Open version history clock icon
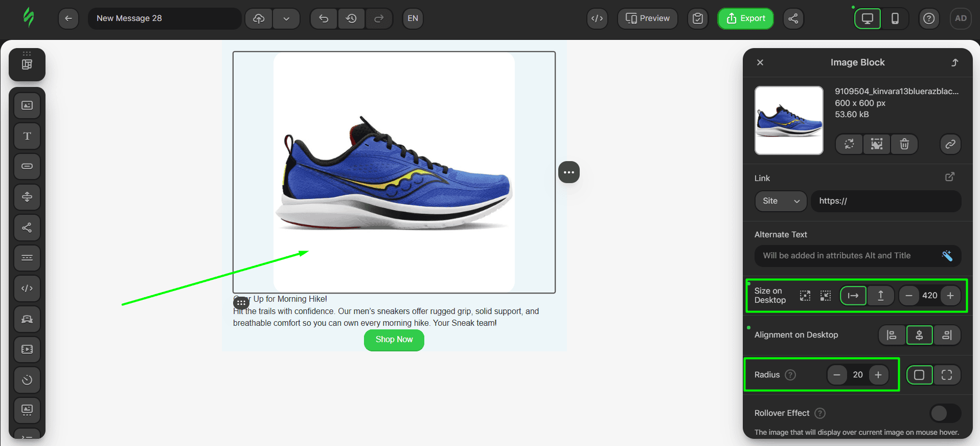Screen dimensions: 980x446 pyautogui.click(x=351, y=18)
